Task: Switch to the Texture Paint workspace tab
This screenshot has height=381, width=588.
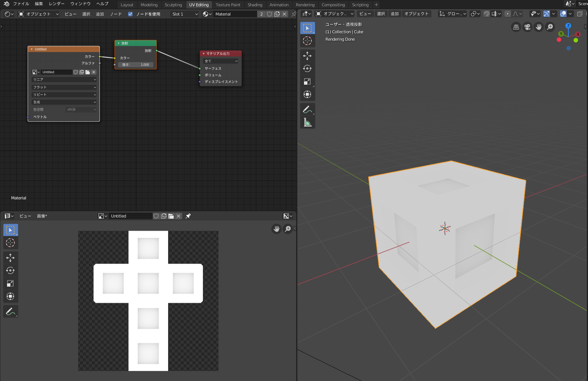Action: [228, 5]
